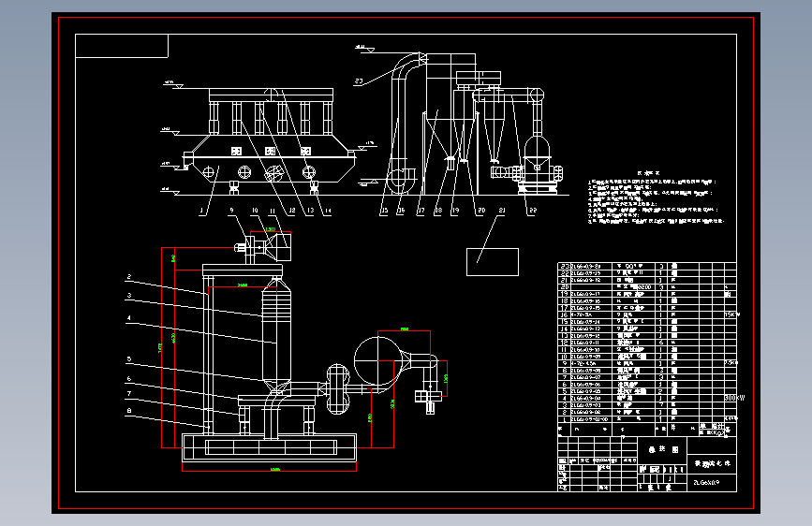This screenshot has height=526, width=812.
Task: Click callout label 23 beside the elbow duct
Action: pyautogui.click(x=359, y=81)
